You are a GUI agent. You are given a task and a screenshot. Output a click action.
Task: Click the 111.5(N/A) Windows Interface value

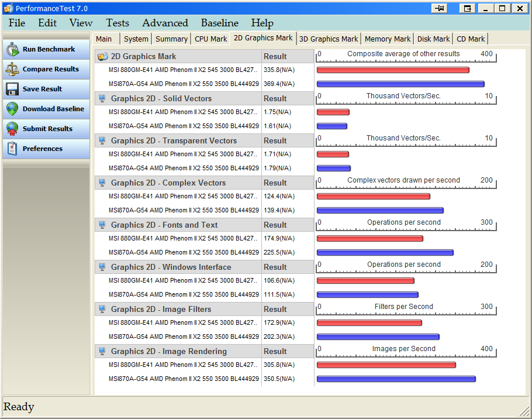279,294
